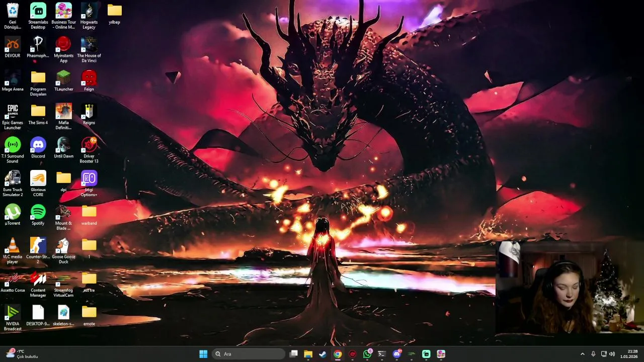Open the network tray icon
This screenshot has width=644, height=362.
604,354
